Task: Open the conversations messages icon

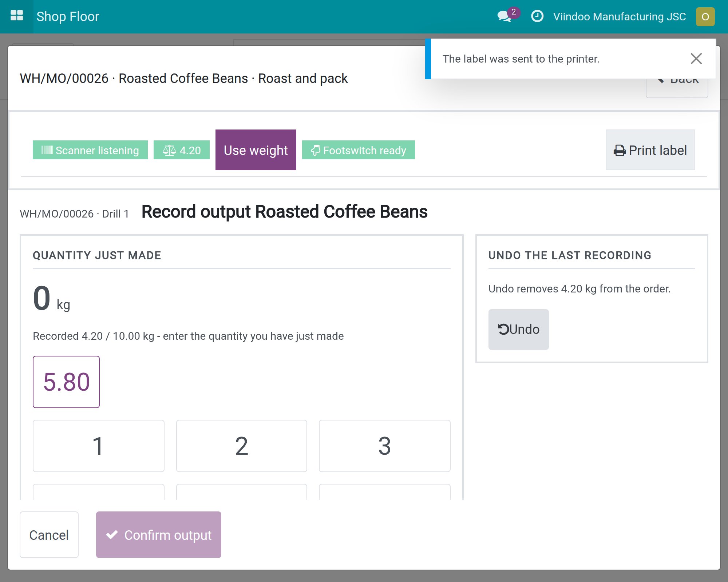Action: [505, 16]
